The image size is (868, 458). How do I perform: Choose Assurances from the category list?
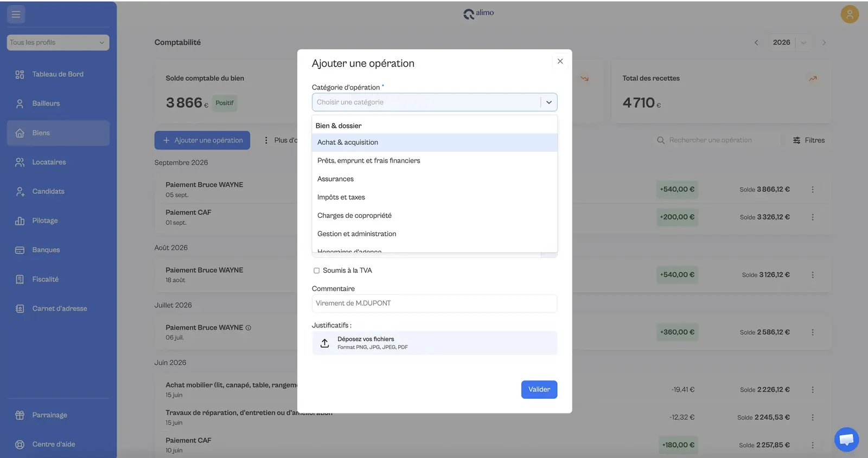click(435, 179)
